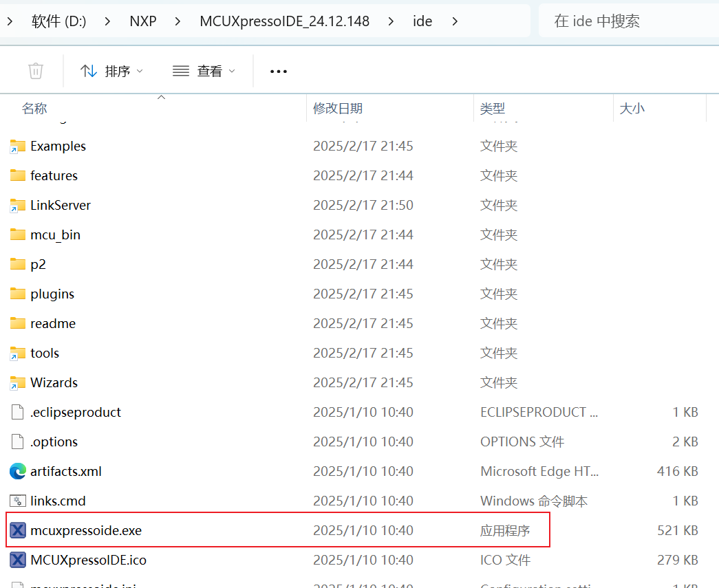This screenshot has height=588, width=719.
Task: Click the 修改日期 column header
Action: (x=338, y=109)
